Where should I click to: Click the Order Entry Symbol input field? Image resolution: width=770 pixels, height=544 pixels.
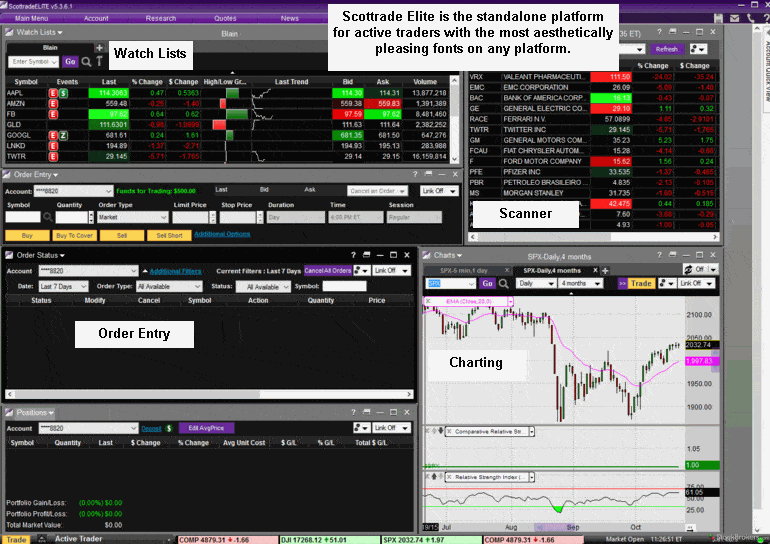[23, 217]
